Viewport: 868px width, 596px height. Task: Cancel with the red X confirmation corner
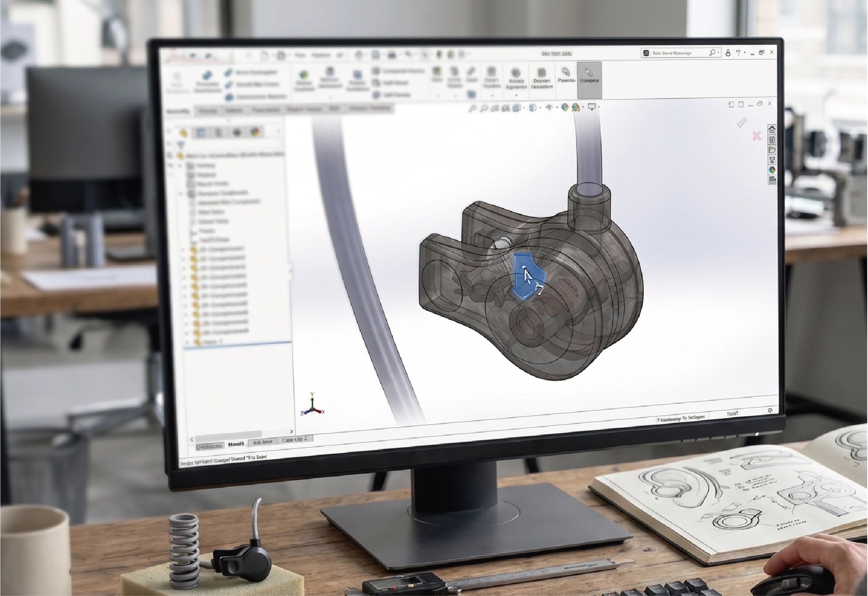757,136
